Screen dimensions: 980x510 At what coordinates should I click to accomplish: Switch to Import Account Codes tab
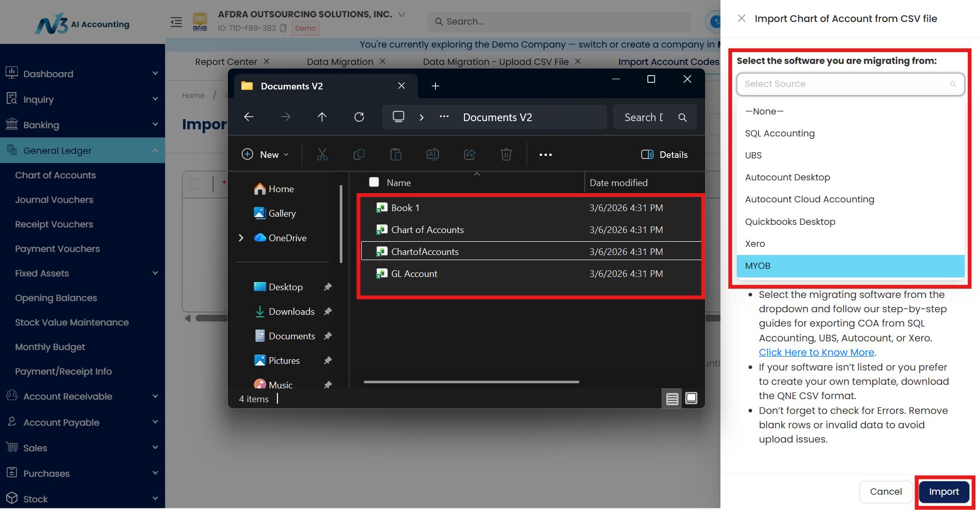tap(668, 61)
